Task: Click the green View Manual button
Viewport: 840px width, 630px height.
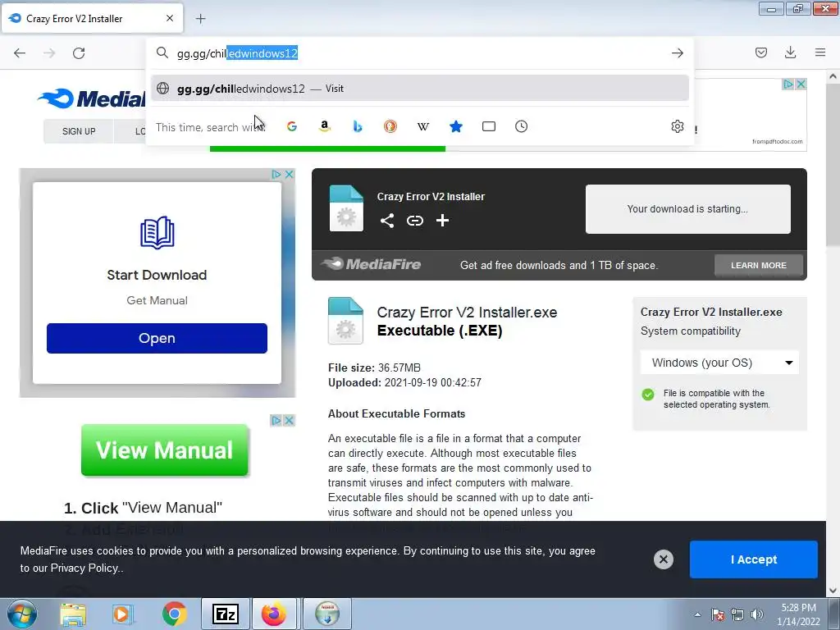Action: point(164,450)
